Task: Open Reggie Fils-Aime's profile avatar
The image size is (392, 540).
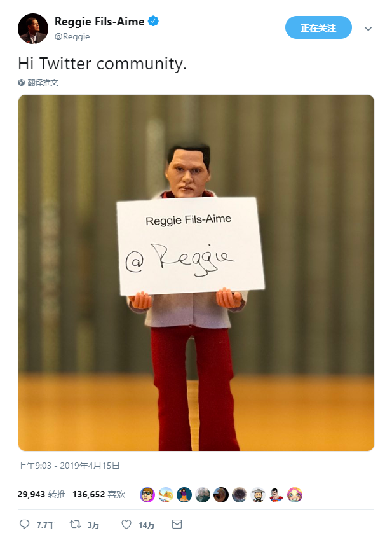Action: 33,29
